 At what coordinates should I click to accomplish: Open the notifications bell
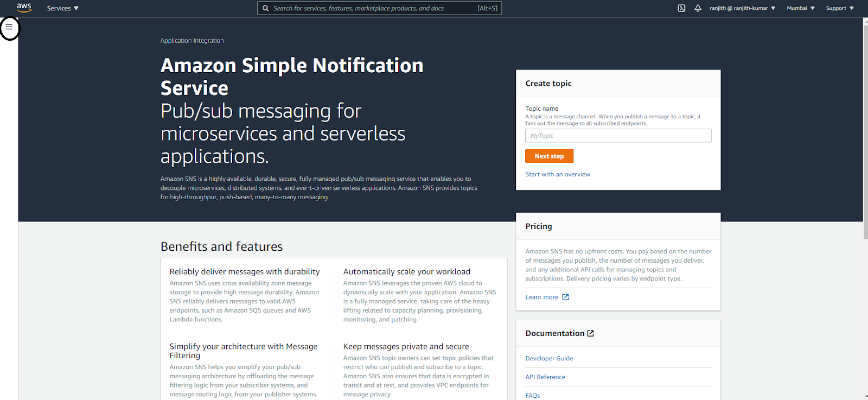pos(698,8)
